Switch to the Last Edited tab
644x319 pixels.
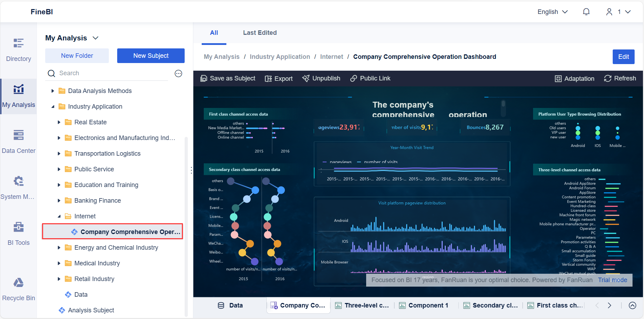click(260, 32)
